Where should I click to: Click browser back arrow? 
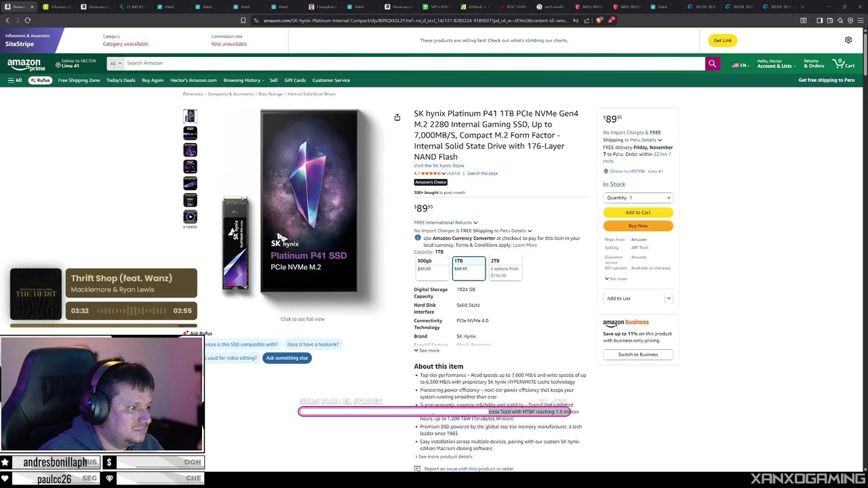[x=7, y=20]
